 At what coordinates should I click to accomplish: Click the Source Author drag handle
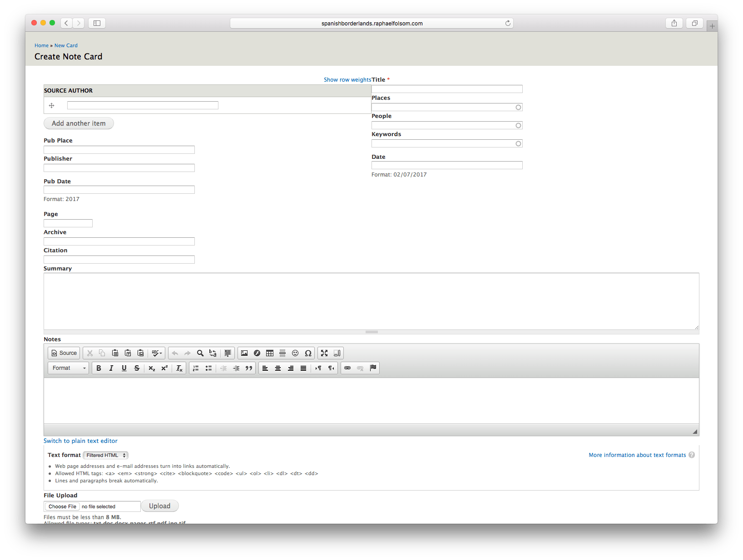coord(52,105)
